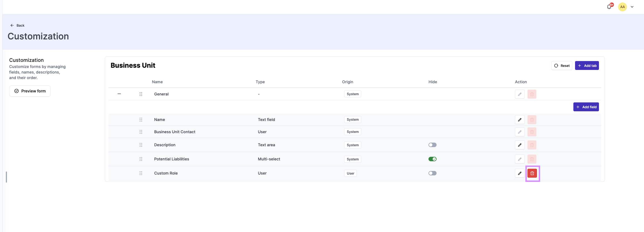
Task: Click the Custom Role row name
Action: coord(166,173)
